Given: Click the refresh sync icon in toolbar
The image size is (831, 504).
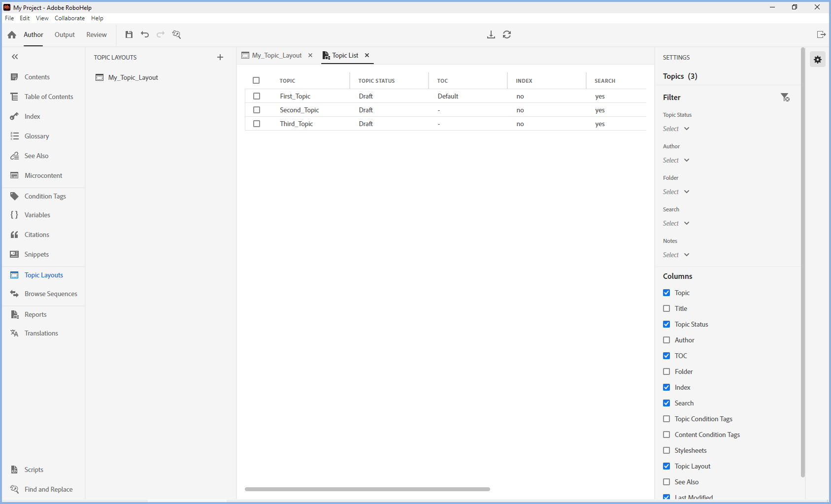Looking at the screenshot, I should (x=507, y=34).
